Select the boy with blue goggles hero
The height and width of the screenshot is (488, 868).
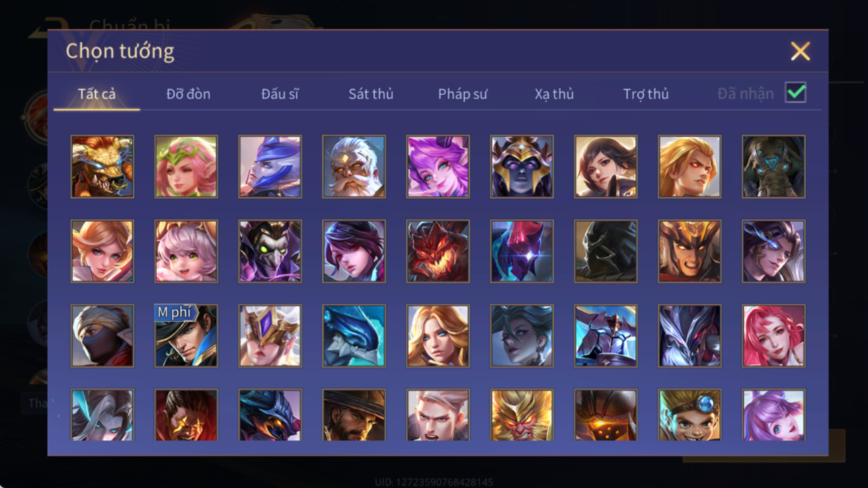(689, 415)
